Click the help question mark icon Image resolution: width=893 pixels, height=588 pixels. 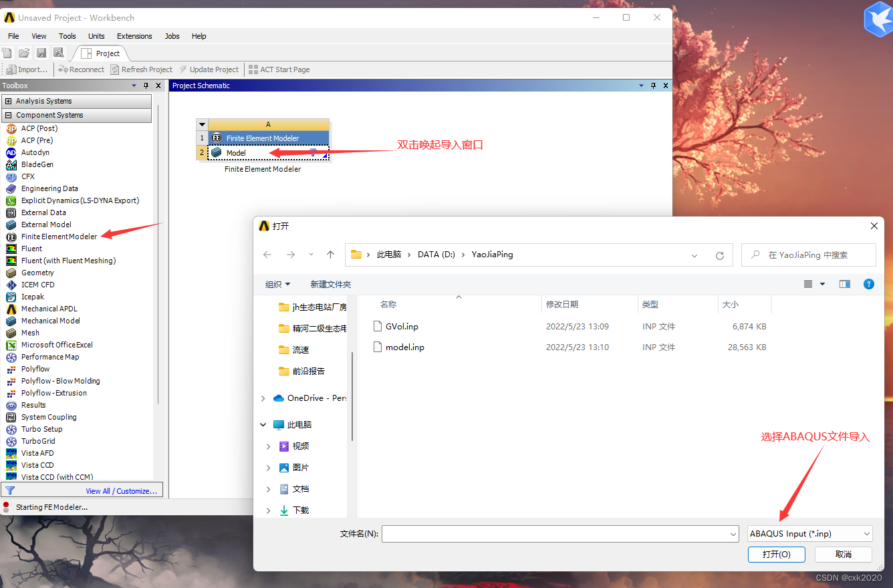pos(869,284)
